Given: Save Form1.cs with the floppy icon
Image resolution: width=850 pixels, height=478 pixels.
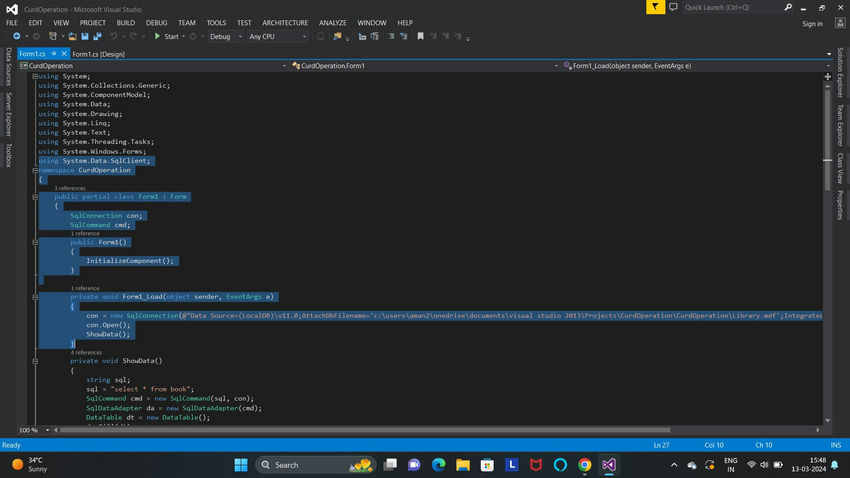Looking at the screenshot, I should [85, 36].
